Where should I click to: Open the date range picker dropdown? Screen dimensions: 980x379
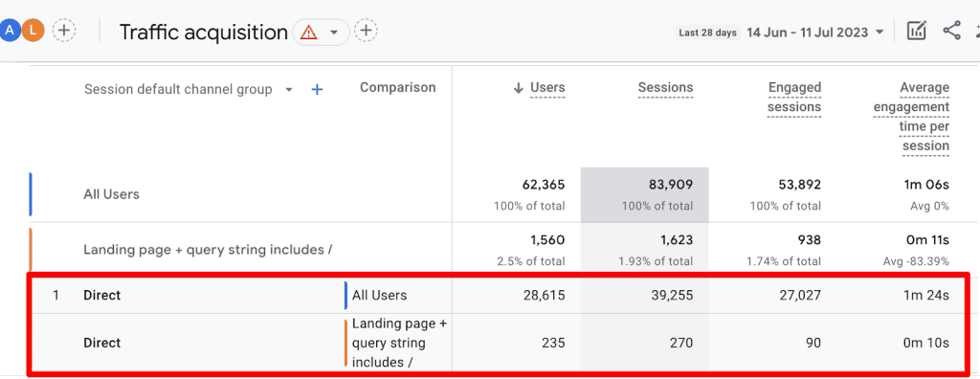coord(880,33)
